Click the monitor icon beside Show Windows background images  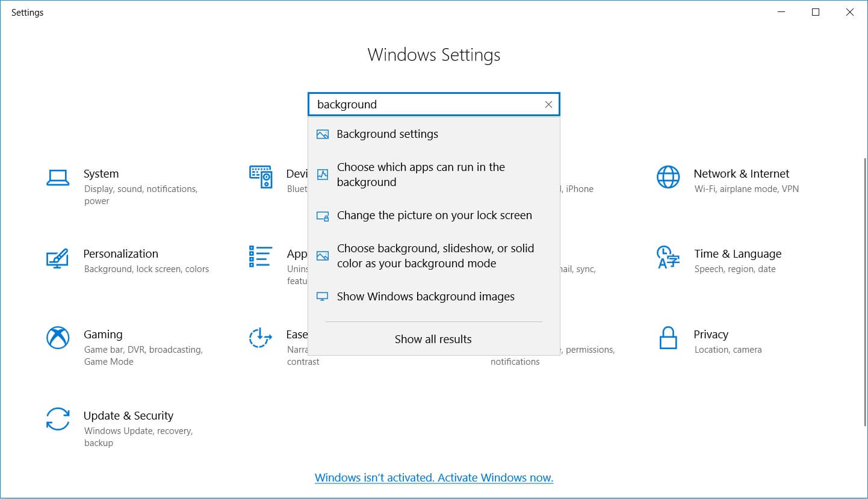(x=323, y=297)
